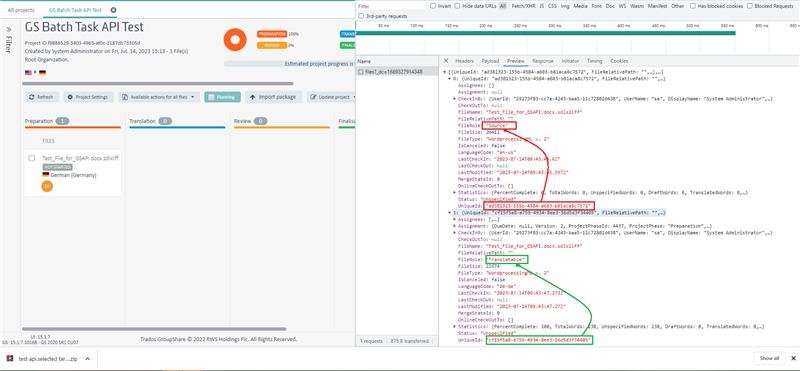This screenshot has width=800, height=371.
Task: Click Import package button
Action: pos(273,97)
